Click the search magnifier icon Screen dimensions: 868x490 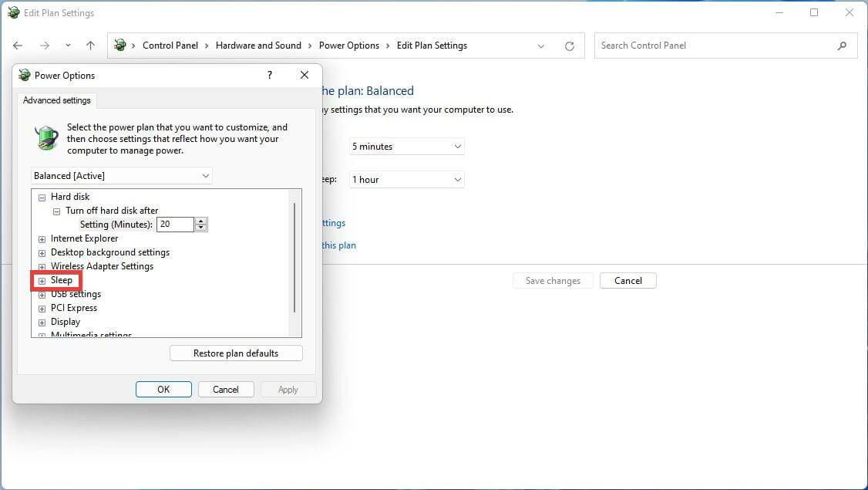[842, 46]
